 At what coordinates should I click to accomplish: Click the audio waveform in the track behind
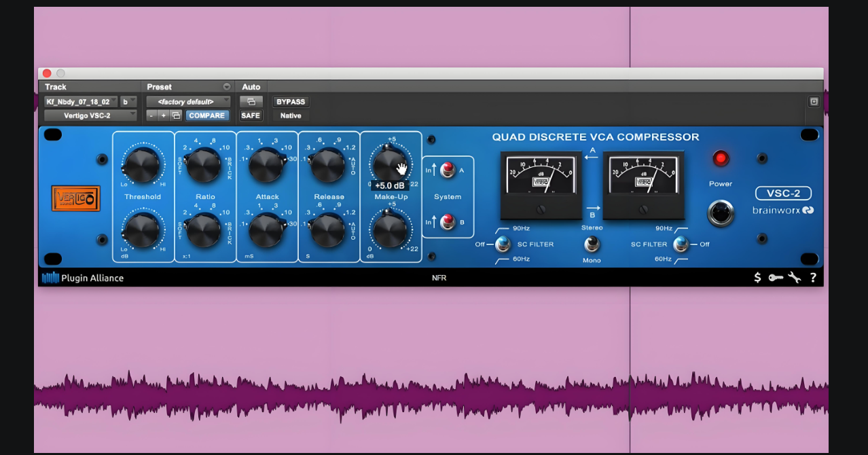tap(431, 395)
